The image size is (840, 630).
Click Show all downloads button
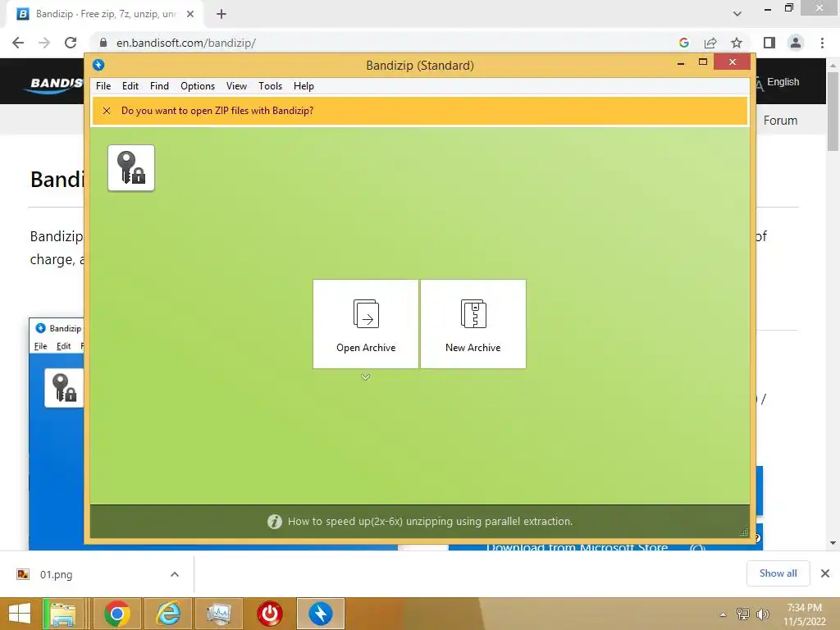[x=778, y=573]
